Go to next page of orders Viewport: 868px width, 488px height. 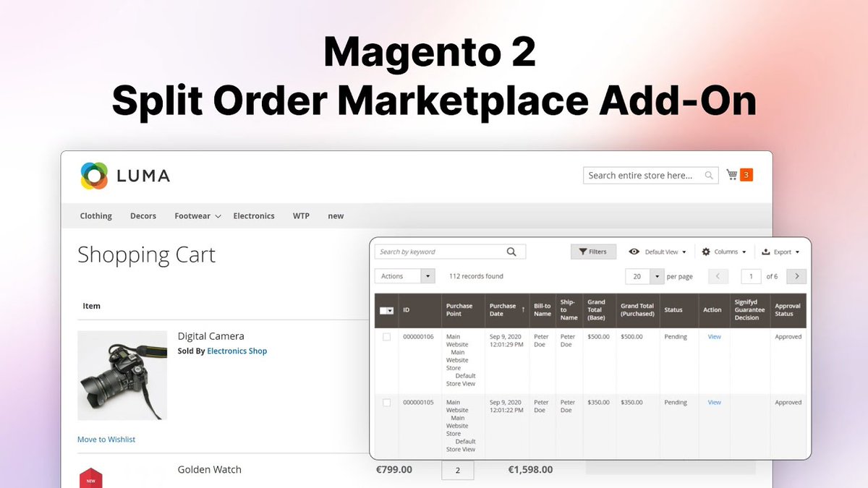(796, 276)
